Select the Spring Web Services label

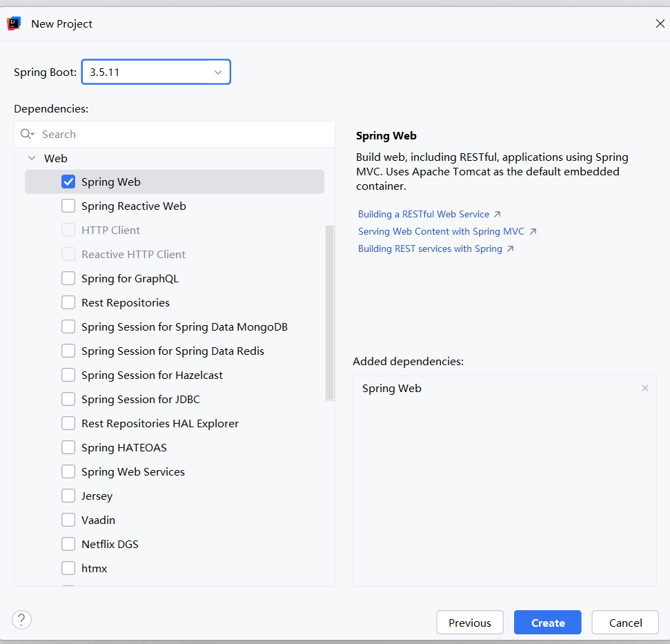133,471
